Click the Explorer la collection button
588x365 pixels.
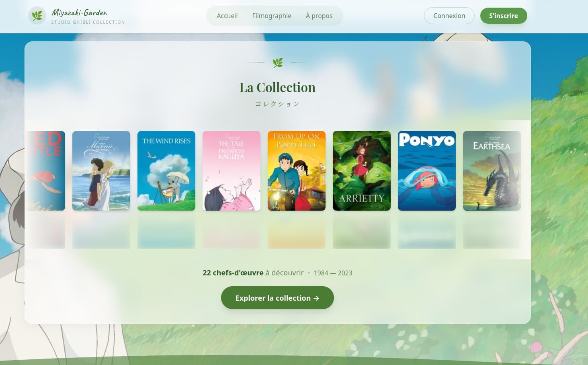click(277, 298)
